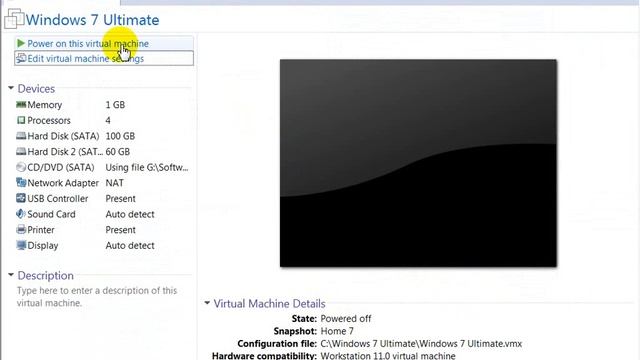Click the Display monitor icon
Viewport: 640px width, 360px height.
click(x=21, y=245)
